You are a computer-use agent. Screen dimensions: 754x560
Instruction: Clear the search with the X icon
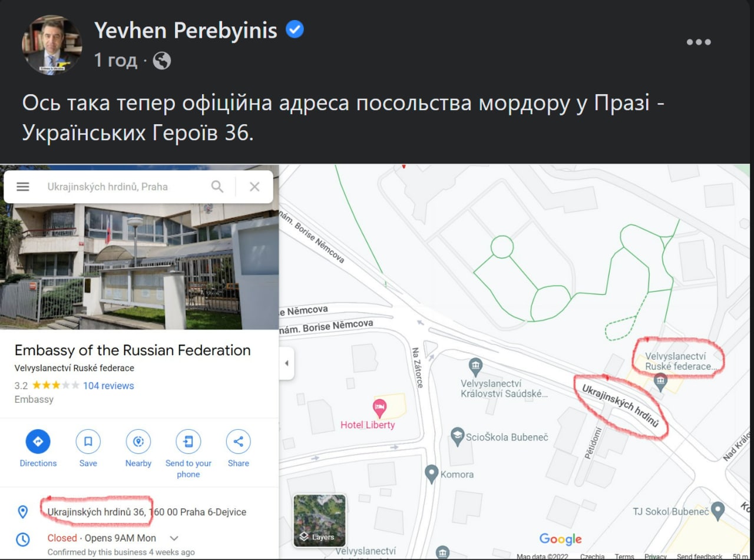(254, 187)
